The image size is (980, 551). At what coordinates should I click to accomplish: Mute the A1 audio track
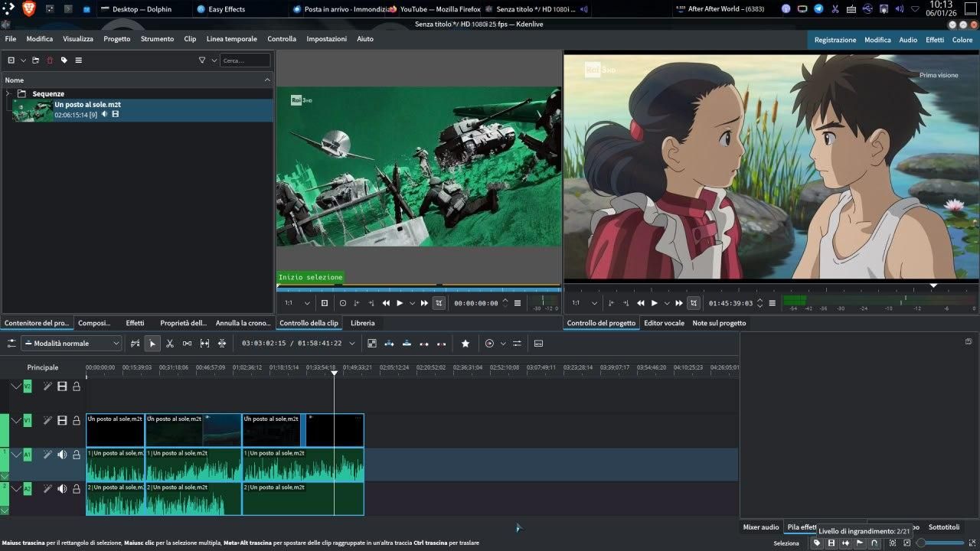tap(62, 455)
